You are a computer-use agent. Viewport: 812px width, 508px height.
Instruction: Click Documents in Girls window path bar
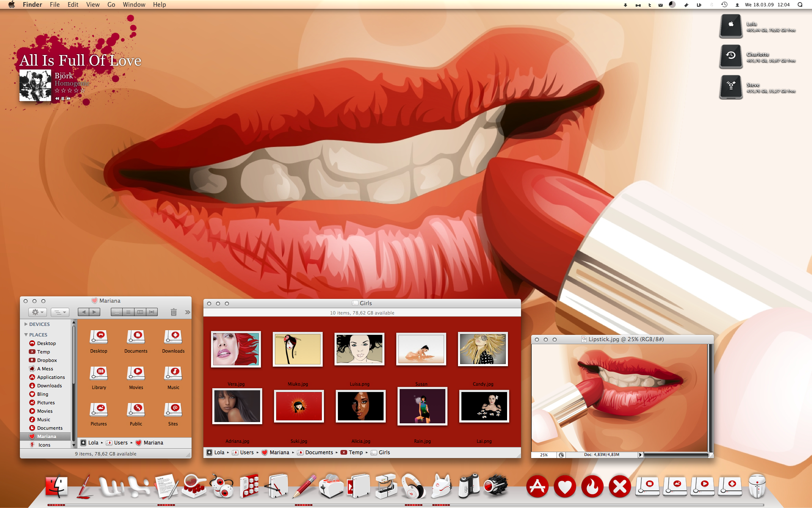point(315,453)
